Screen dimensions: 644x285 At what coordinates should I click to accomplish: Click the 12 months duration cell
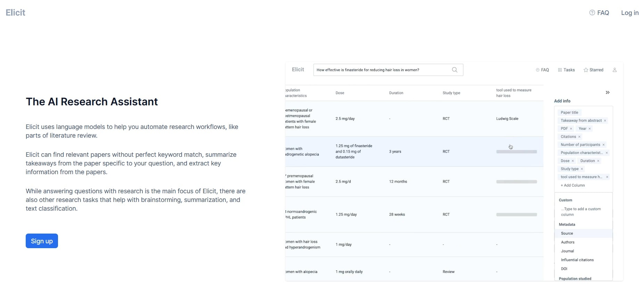click(x=398, y=181)
